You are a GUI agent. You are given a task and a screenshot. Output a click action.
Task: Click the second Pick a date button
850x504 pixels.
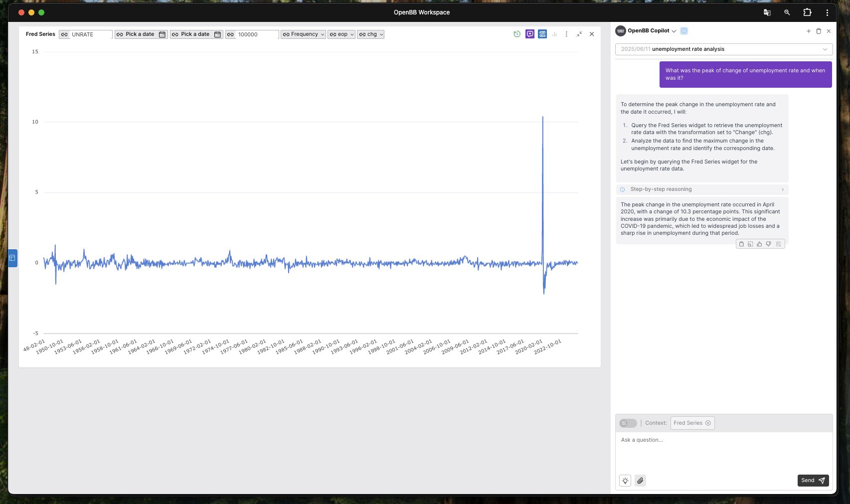[195, 34]
